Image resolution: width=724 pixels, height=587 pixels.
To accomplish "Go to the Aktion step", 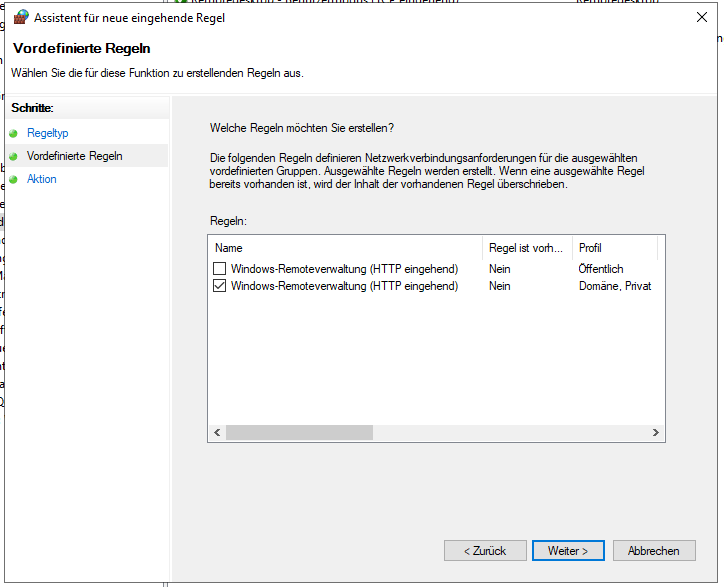I will [x=42, y=179].
